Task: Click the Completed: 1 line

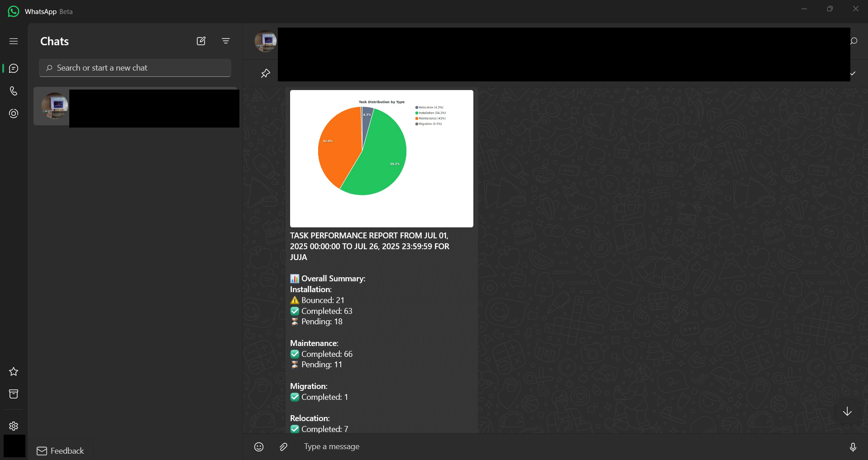Action: click(x=319, y=397)
